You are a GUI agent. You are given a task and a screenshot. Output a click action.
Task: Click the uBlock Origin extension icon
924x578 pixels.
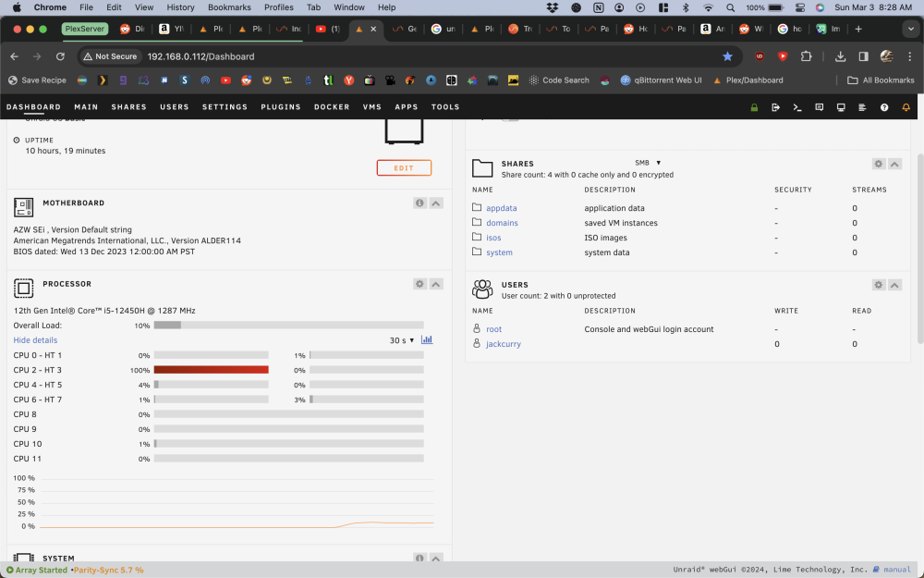760,56
